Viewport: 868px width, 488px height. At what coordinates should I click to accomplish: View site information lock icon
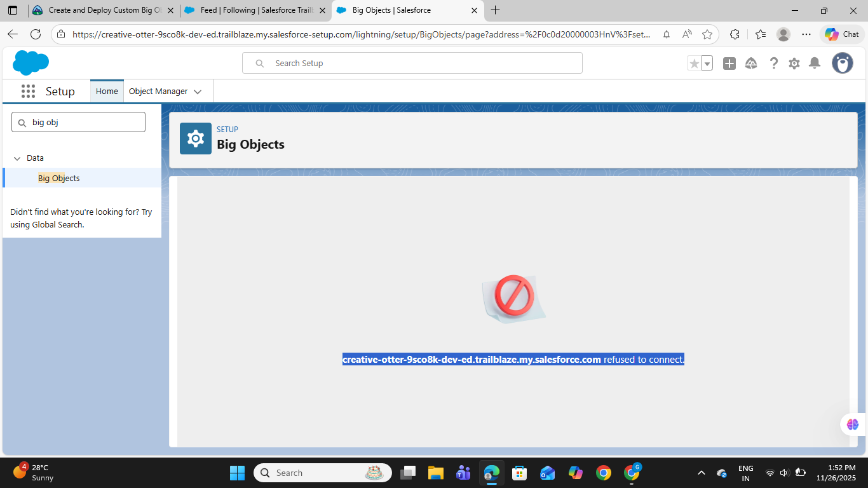(x=61, y=34)
